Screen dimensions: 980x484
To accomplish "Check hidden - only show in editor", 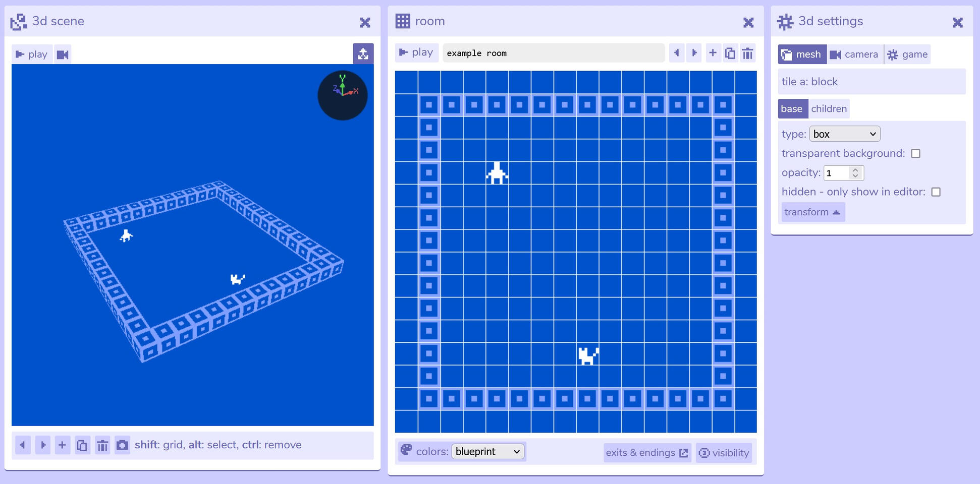I will coord(937,192).
